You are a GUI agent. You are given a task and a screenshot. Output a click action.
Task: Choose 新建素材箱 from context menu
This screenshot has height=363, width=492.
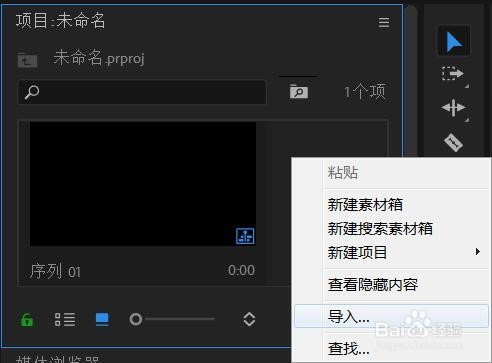pyautogui.click(x=365, y=205)
